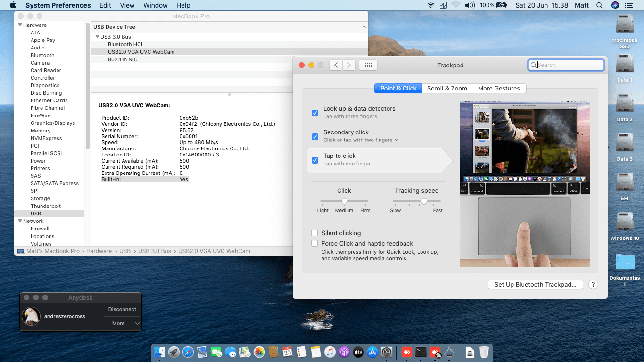Click Disconnect in the Anydesk window
The height and width of the screenshot is (362, 644).
[x=122, y=309]
